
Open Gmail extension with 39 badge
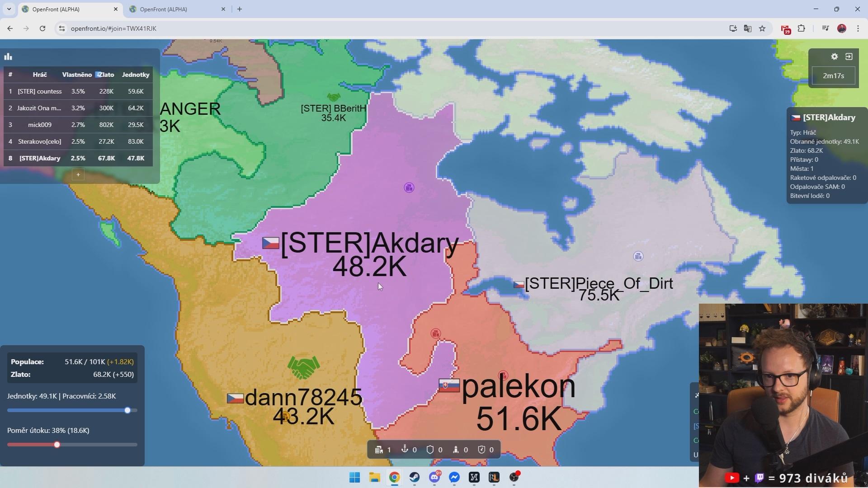pos(786,29)
